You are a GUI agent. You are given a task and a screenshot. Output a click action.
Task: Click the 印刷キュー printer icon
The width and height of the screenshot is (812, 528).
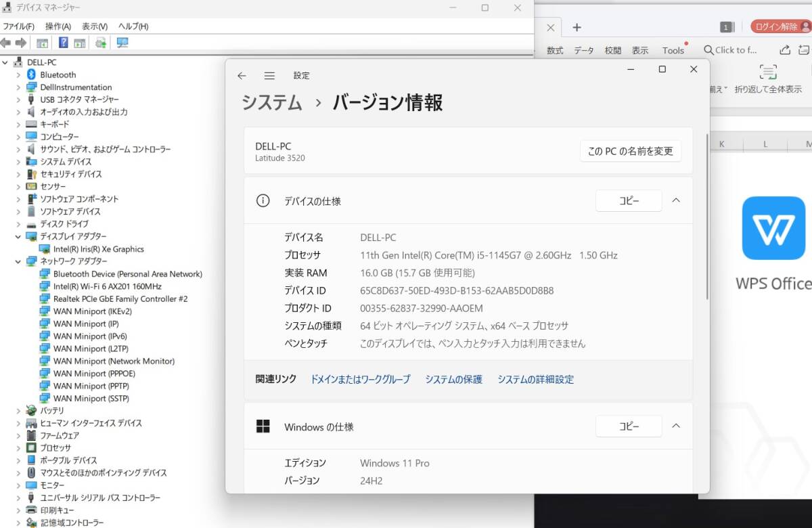(x=31, y=510)
